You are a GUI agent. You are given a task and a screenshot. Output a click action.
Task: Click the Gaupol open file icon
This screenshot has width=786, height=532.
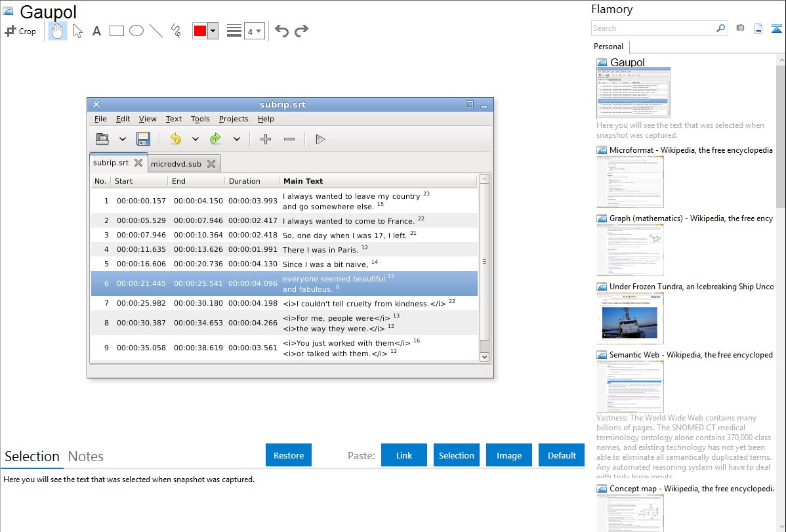click(102, 139)
